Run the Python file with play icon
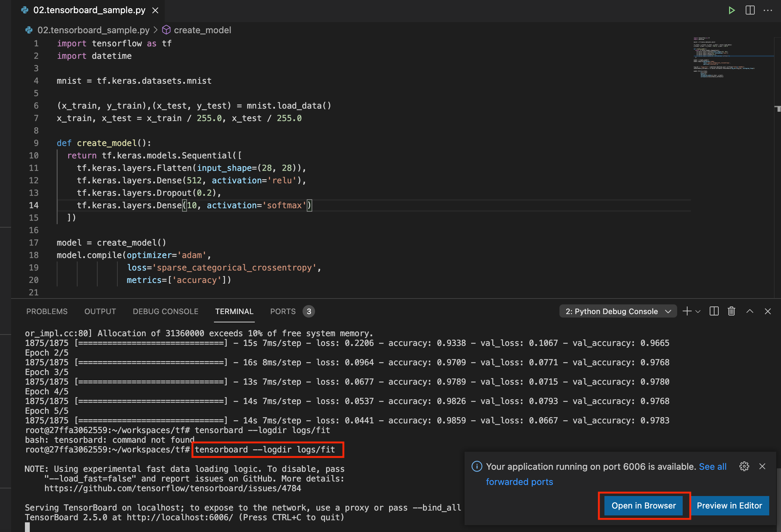Screen dimensions: 781x532 tap(731, 10)
